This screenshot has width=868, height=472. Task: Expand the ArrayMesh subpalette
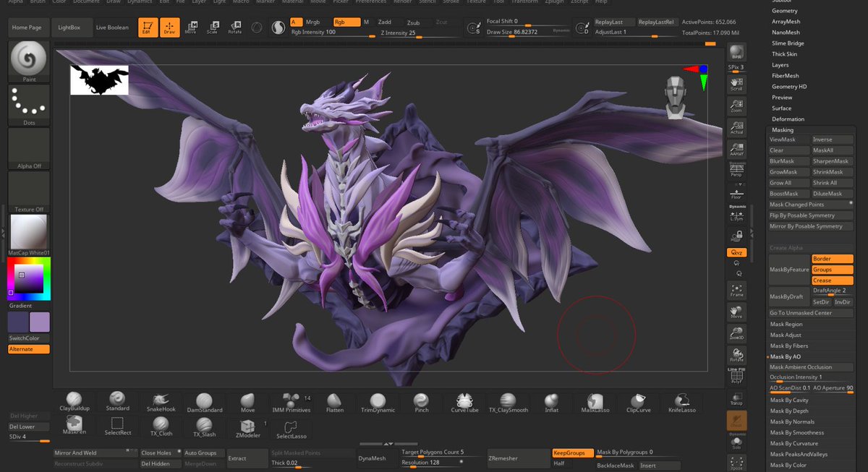click(x=786, y=22)
